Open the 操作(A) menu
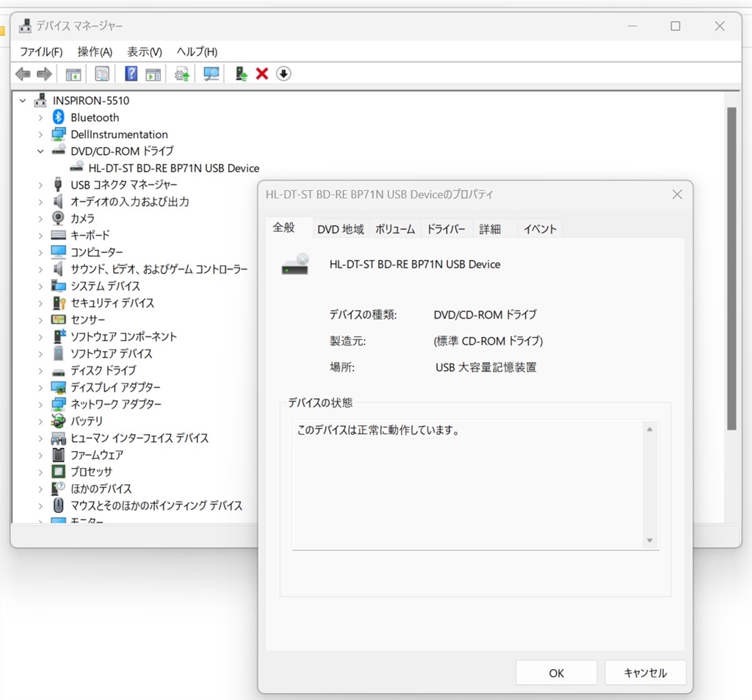 95,52
